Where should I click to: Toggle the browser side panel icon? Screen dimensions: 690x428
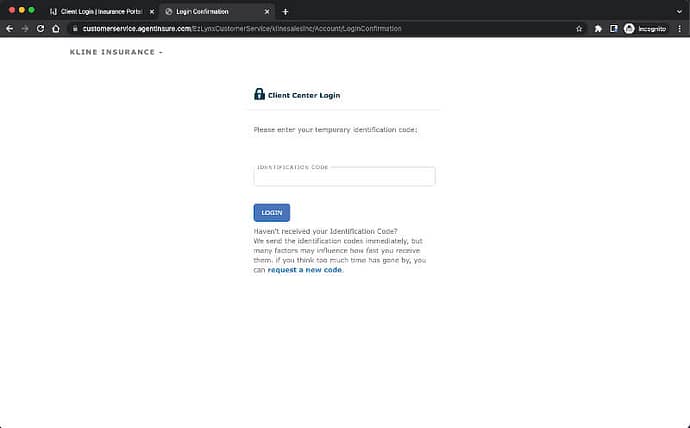click(x=613, y=29)
